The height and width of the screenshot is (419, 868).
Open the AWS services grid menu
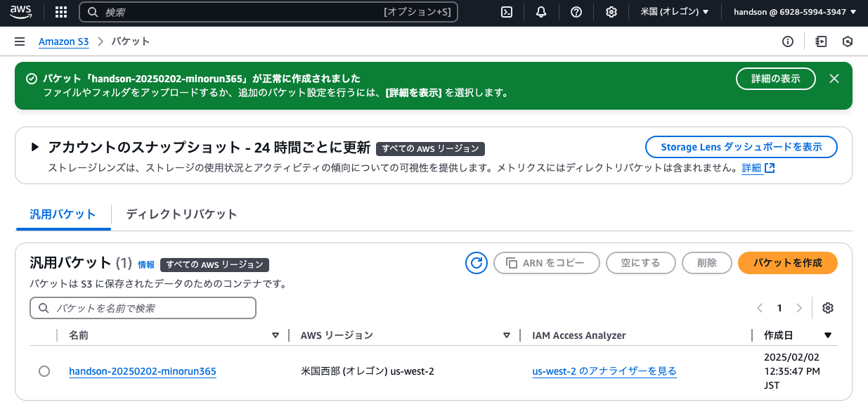click(60, 12)
